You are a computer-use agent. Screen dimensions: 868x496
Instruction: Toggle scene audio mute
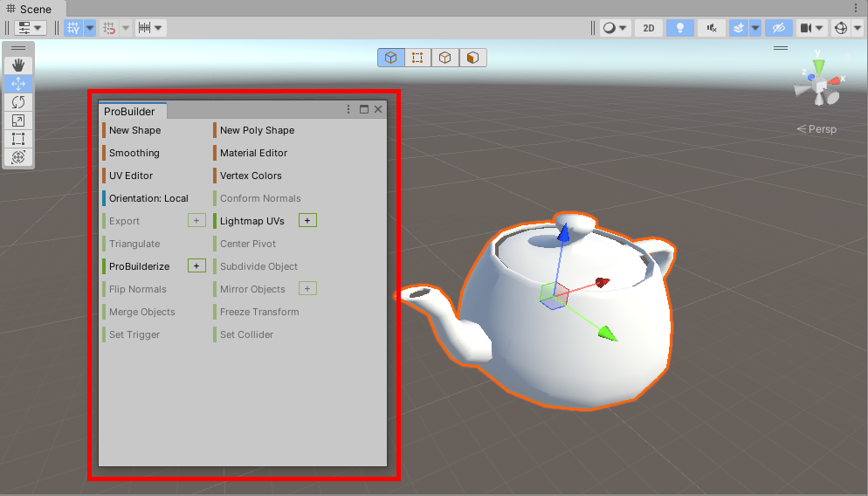pyautogui.click(x=712, y=28)
